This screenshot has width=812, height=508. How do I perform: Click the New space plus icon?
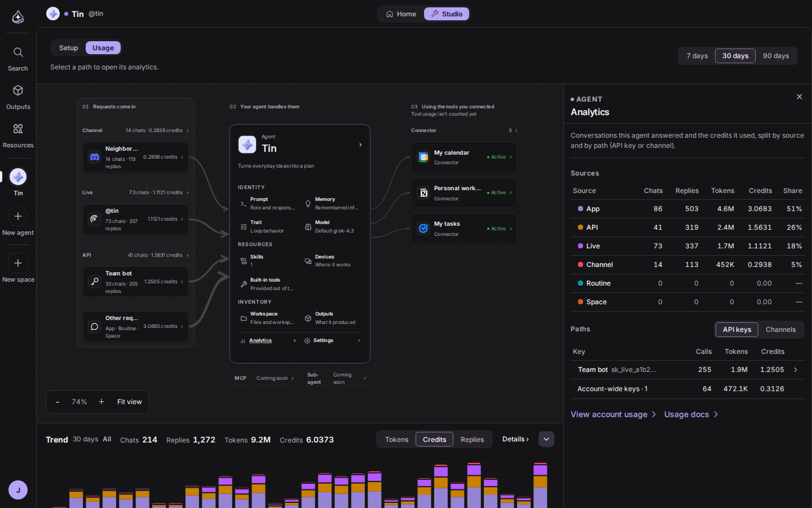click(x=18, y=263)
